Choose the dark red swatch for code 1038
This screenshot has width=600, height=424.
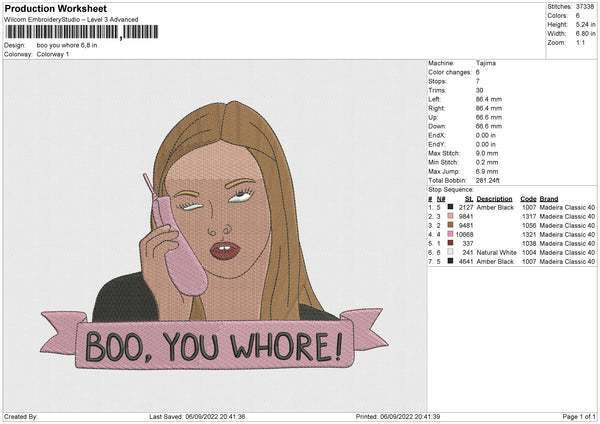[450, 243]
